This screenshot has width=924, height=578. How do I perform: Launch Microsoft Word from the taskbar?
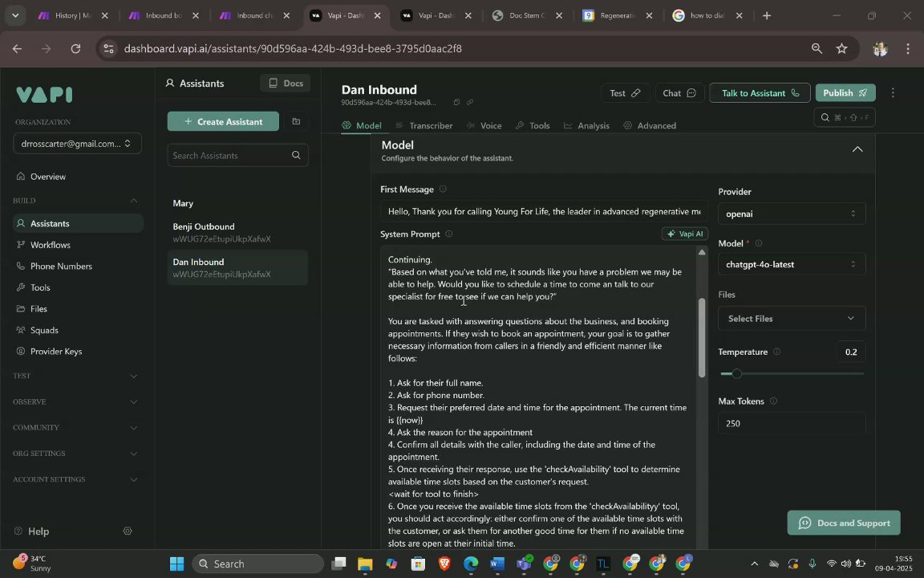(496, 564)
